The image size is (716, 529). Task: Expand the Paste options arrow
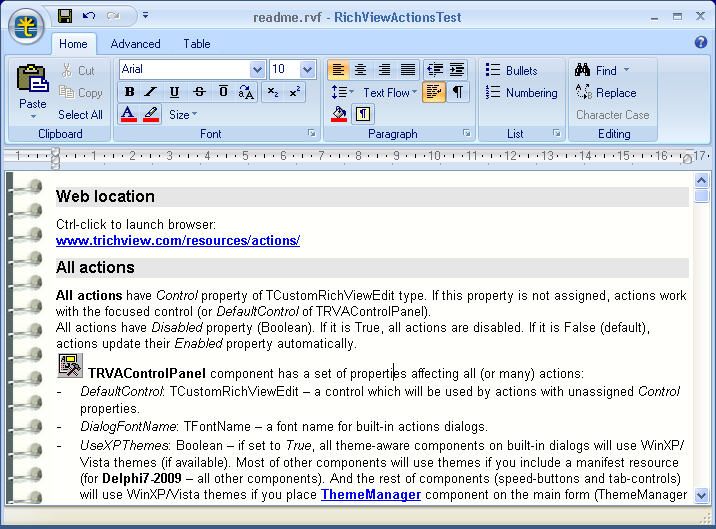[33, 116]
